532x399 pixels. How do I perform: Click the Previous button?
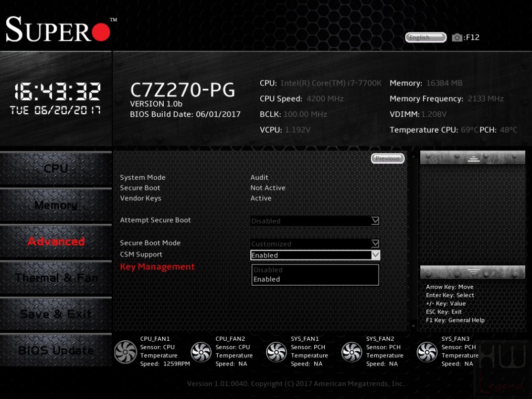388,158
